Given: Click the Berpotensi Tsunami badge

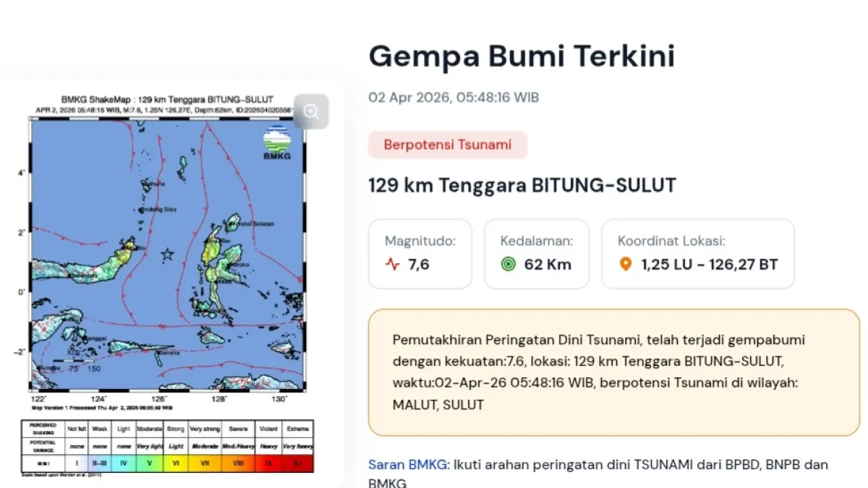Looking at the screenshot, I should (x=448, y=145).
